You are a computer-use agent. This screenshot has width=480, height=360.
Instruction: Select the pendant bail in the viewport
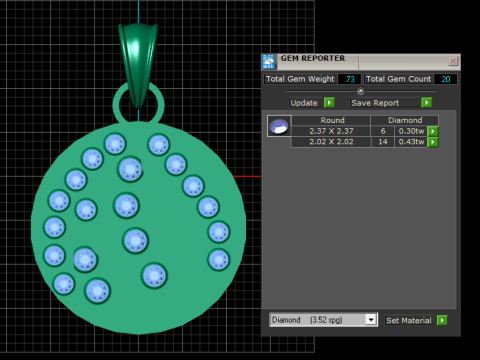(x=138, y=60)
